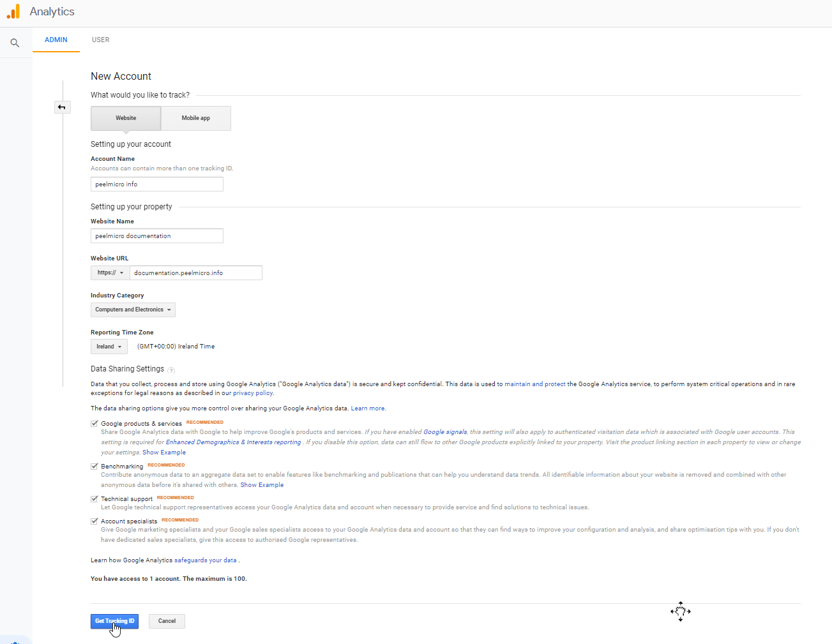This screenshot has height=644, width=832.
Task: Open Computers and Electronics industry dropdown
Action: click(133, 310)
